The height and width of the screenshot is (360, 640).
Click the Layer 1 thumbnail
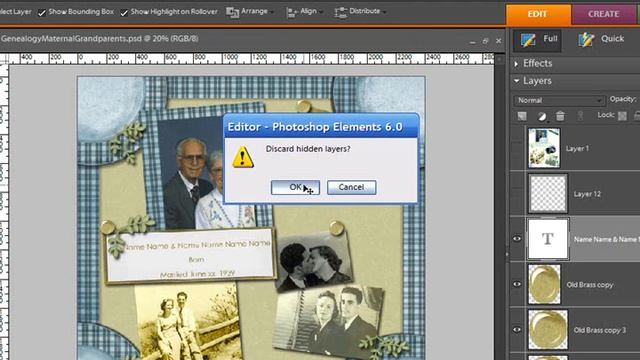pyautogui.click(x=544, y=148)
